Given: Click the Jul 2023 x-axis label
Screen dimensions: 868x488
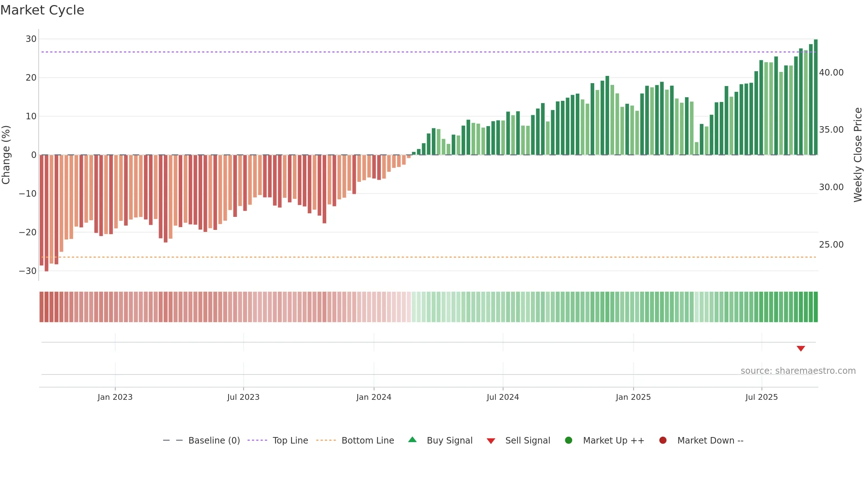Looking at the screenshot, I should (243, 397).
